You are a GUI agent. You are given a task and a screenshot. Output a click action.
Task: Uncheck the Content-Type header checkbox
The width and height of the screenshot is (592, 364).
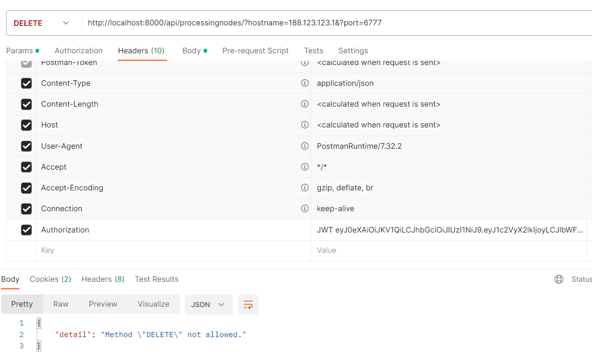tap(26, 83)
